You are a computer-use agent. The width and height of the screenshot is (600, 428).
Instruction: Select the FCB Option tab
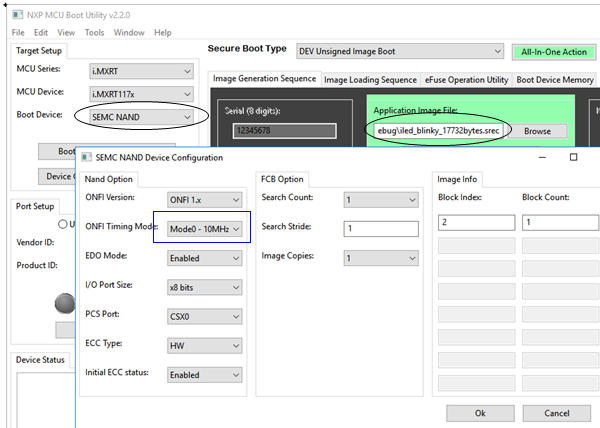pos(282,179)
